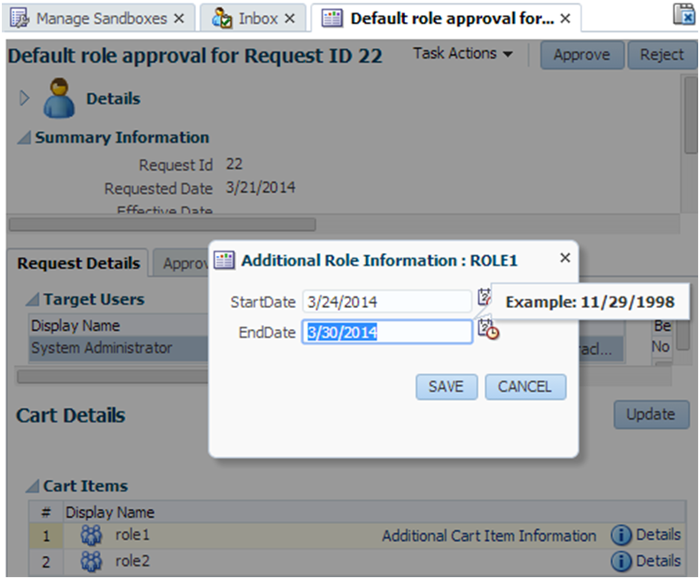Click SAVE in the dialog
Image resolution: width=700 pixels, height=579 pixels.
pos(446,387)
